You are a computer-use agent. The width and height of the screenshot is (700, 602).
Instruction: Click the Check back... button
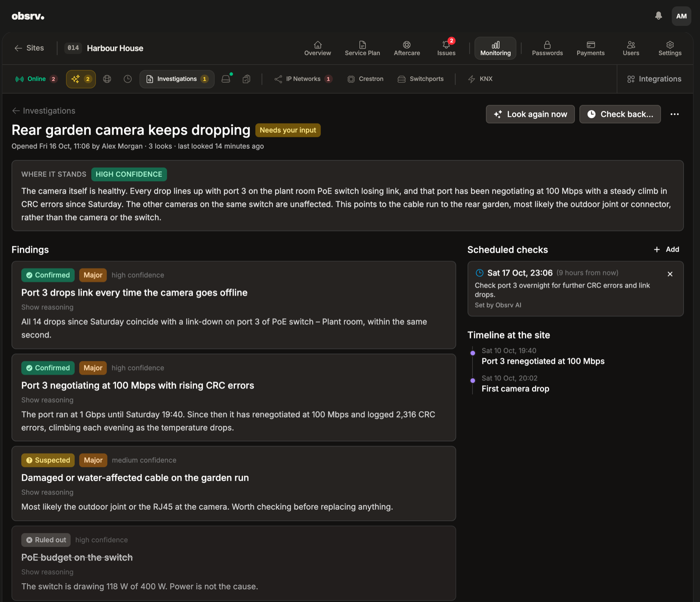[620, 114]
